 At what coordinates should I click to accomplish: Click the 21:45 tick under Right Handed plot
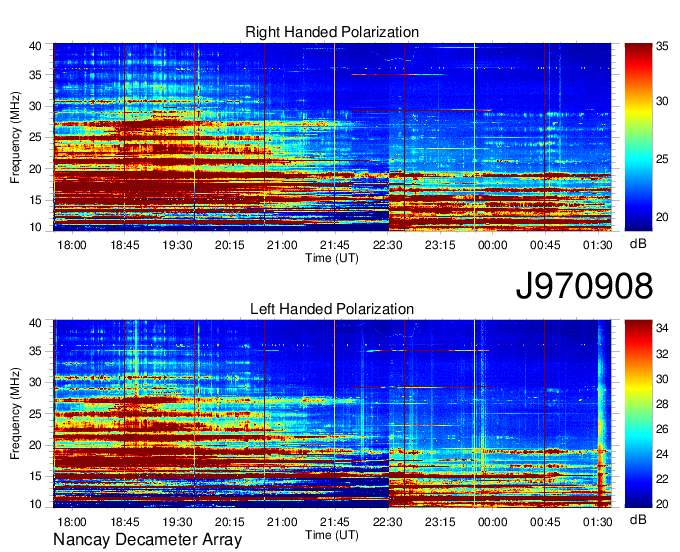point(335,245)
